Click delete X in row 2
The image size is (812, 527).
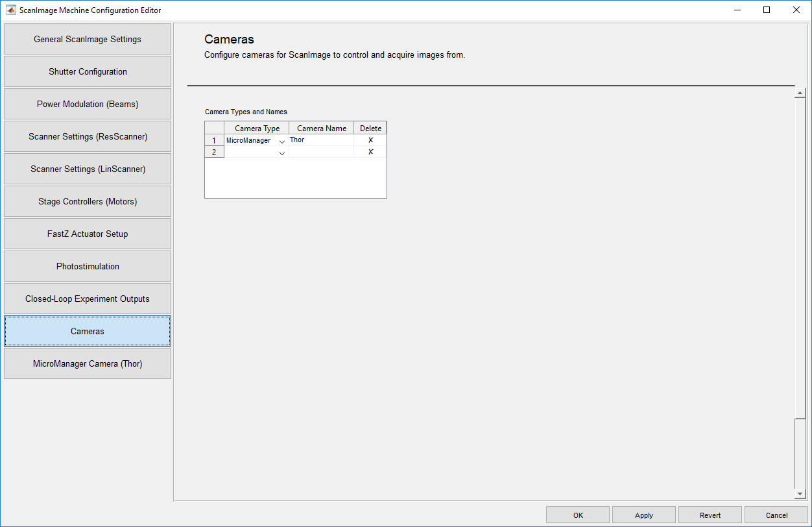click(x=370, y=152)
